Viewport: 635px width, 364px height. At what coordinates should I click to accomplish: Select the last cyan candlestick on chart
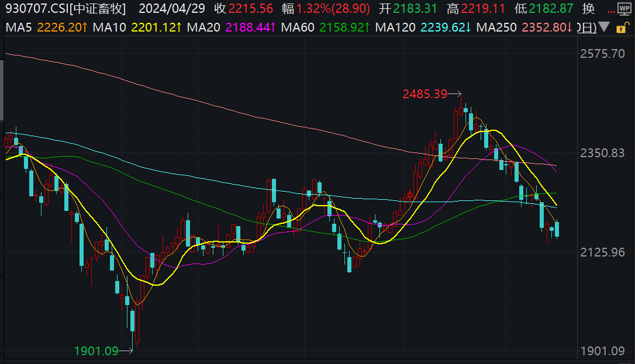pos(557,229)
